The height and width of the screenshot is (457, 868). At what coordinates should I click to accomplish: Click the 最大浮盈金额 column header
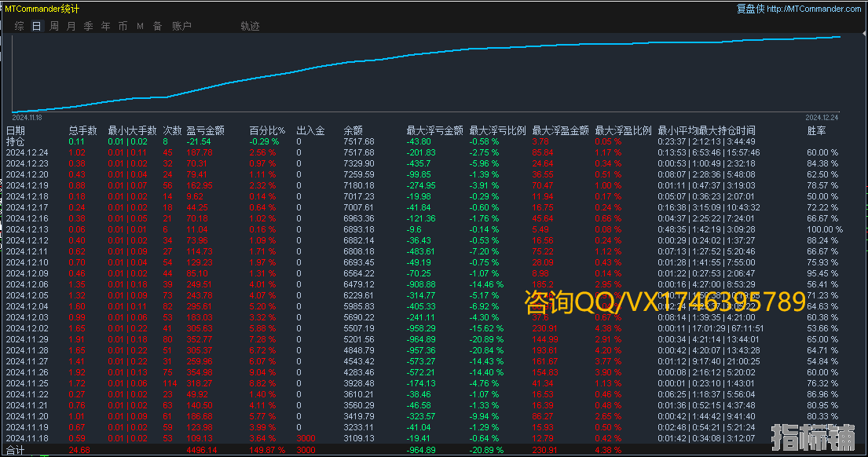point(560,130)
